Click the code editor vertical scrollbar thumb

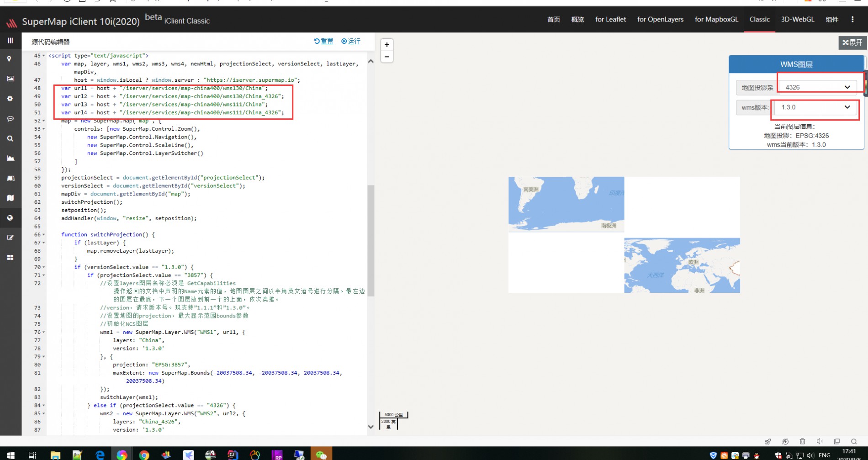click(371, 241)
